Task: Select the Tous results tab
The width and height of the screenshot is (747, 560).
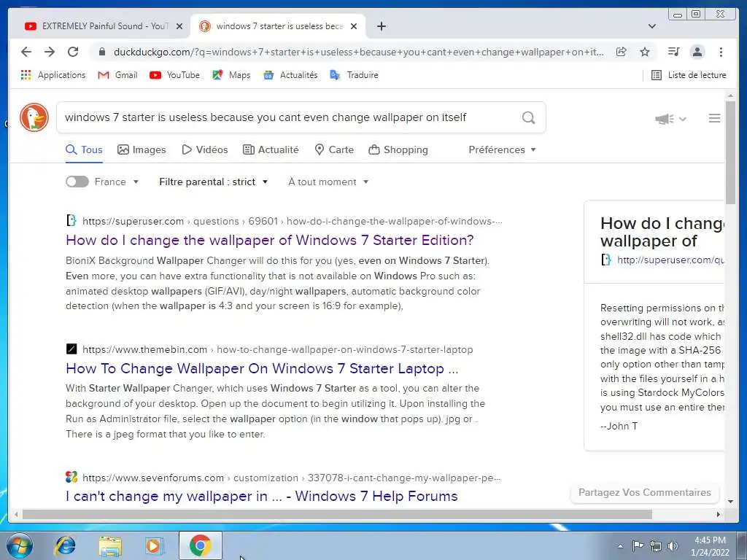Action: pyautogui.click(x=84, y=149)
